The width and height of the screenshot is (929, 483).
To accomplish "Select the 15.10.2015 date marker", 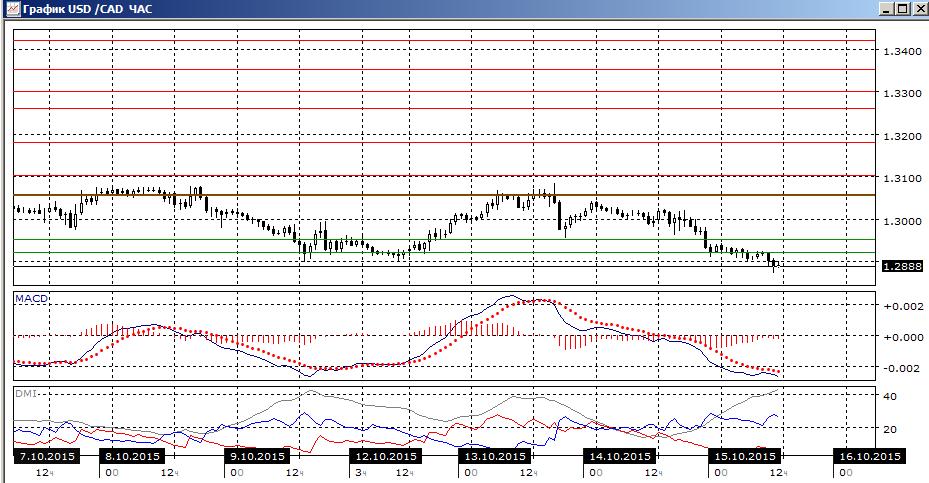I will coord(745,456).
